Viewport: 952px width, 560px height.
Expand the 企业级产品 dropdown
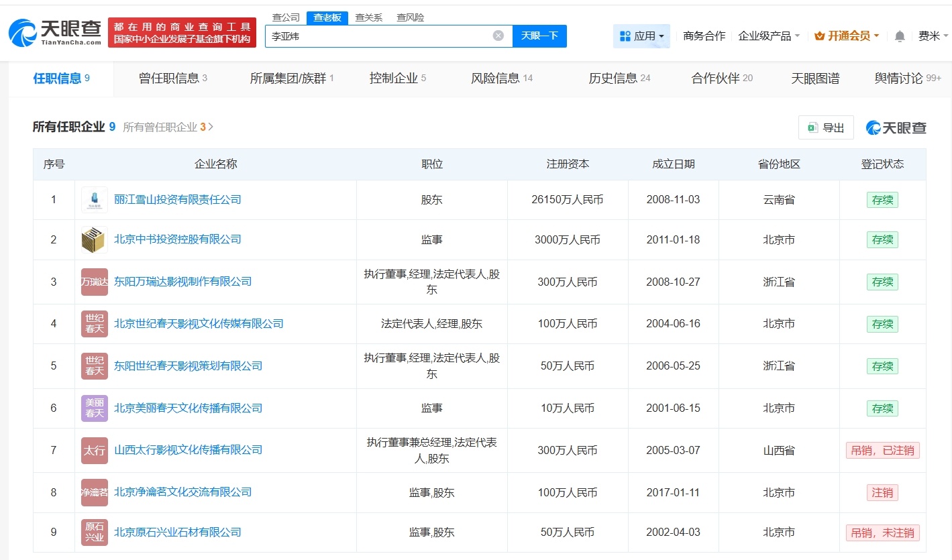tap(769, 36)
